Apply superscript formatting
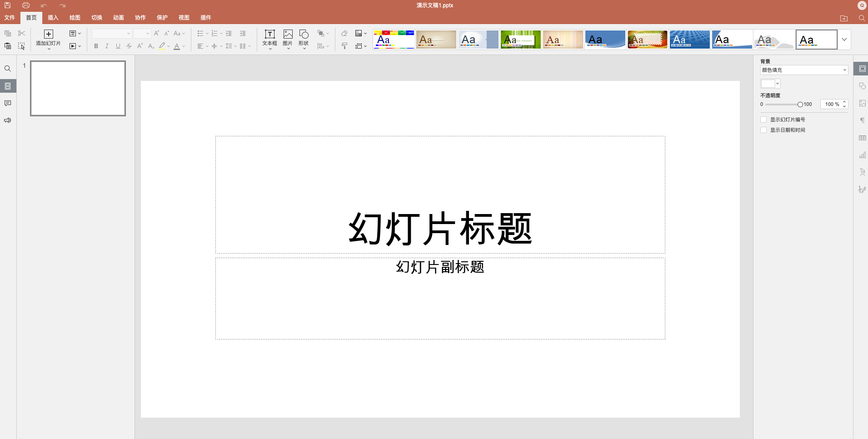868x439 pixels. [x=140, y=46]
